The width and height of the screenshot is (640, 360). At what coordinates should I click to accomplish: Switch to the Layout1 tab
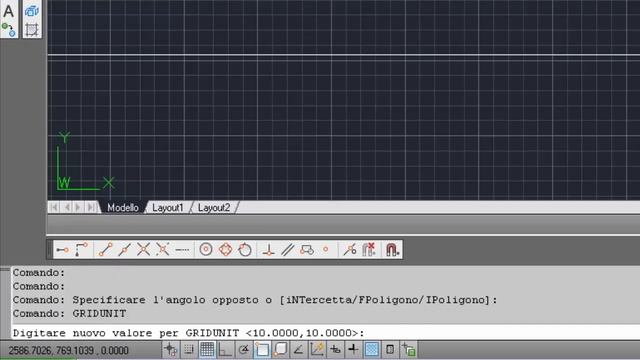pyautogui.click(x=168, y=207)
